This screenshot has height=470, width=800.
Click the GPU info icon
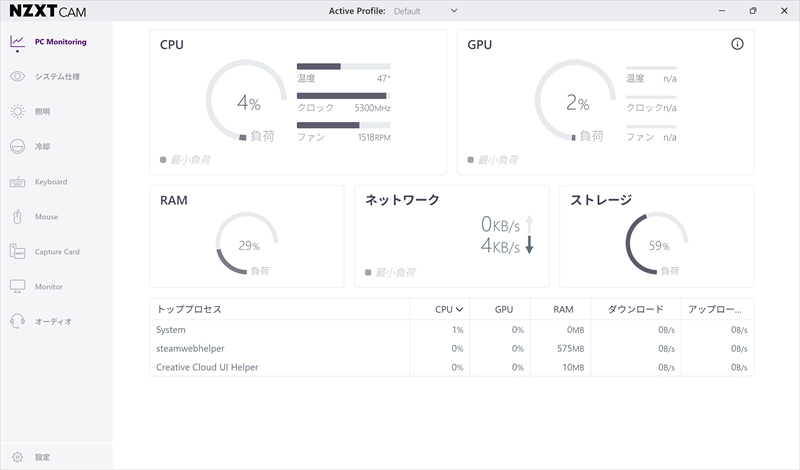click(x=737, y=45)
